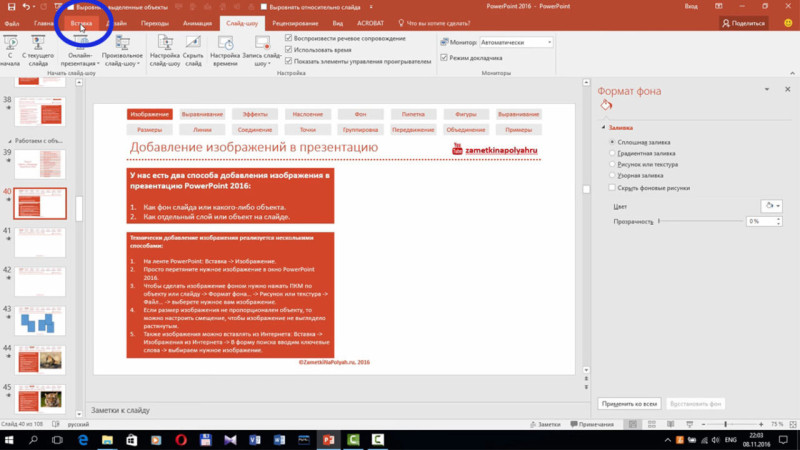Open Rehearse Timings (Настройка времени)
Image resolution: width=800 pixels, height=450 pixels.
pyautogui.click(x=225, y=51)
